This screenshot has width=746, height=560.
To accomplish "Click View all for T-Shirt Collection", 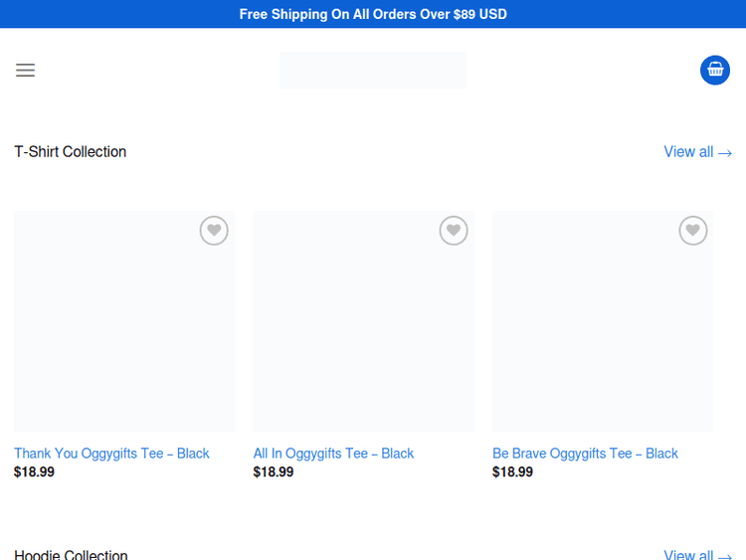I will pos(697,152).
